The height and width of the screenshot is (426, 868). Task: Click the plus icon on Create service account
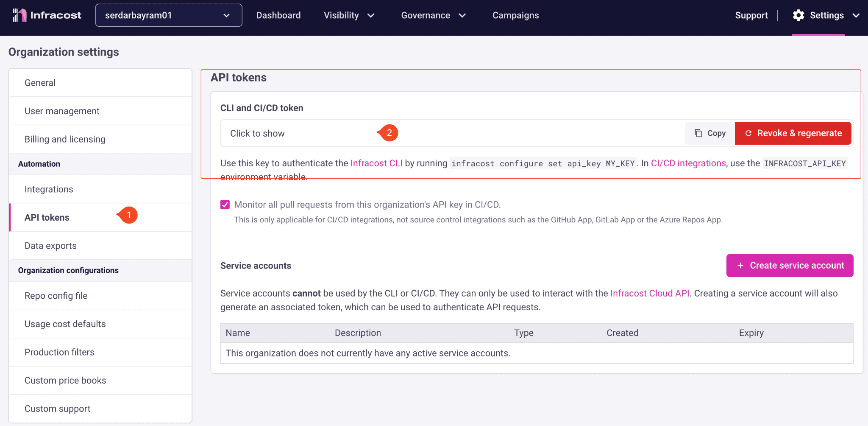click(x=740, y=266)
